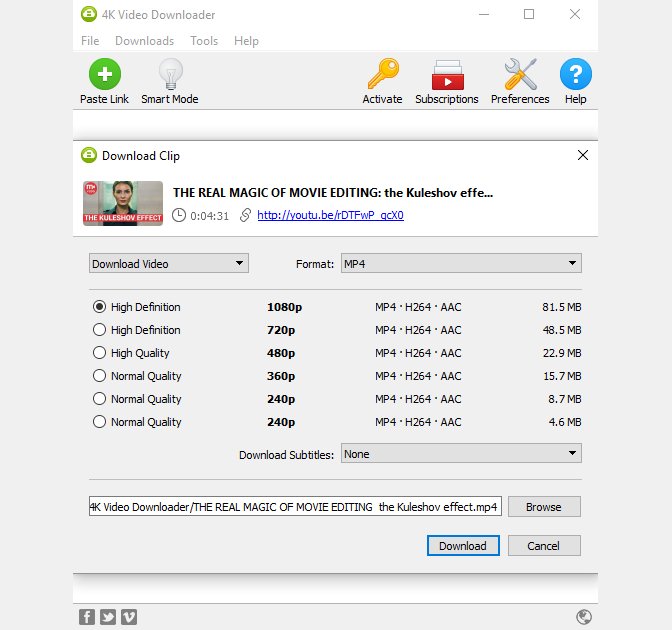
Task: Click the clock duration icon
Action: [x=179, y=215]
